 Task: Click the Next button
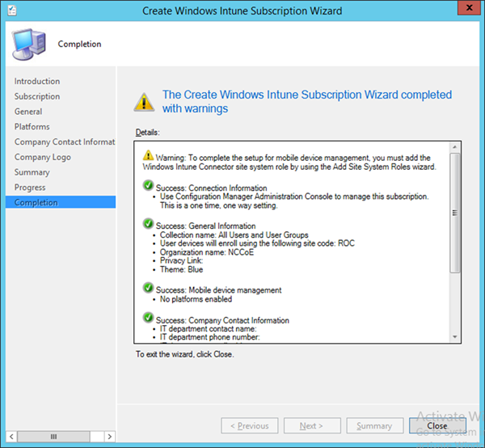[312, 425]
